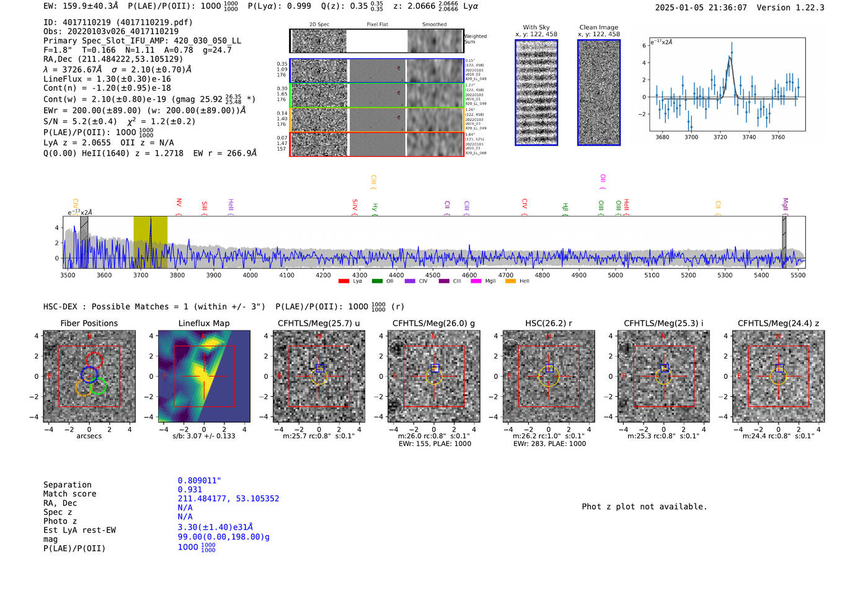The width and height of the screenshot is (868, 591).
Task: Click the red fiber circle in Fiber Positions
Action: (x=94, y=360)
